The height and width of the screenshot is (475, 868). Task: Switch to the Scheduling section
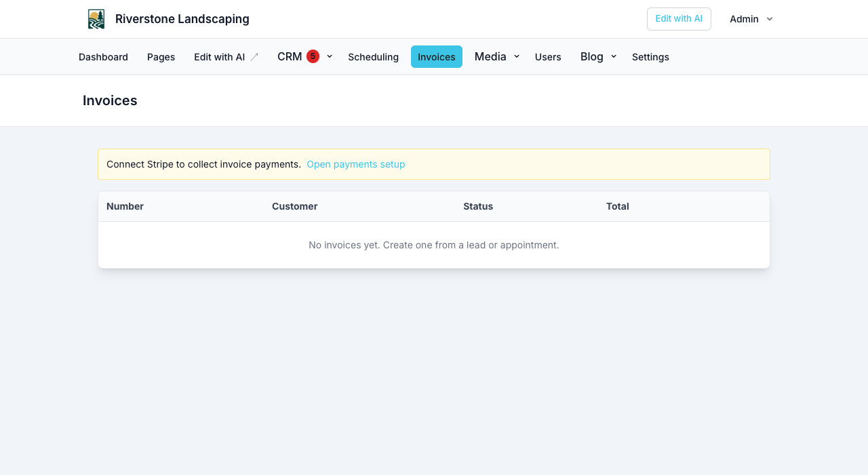point(373,57)
